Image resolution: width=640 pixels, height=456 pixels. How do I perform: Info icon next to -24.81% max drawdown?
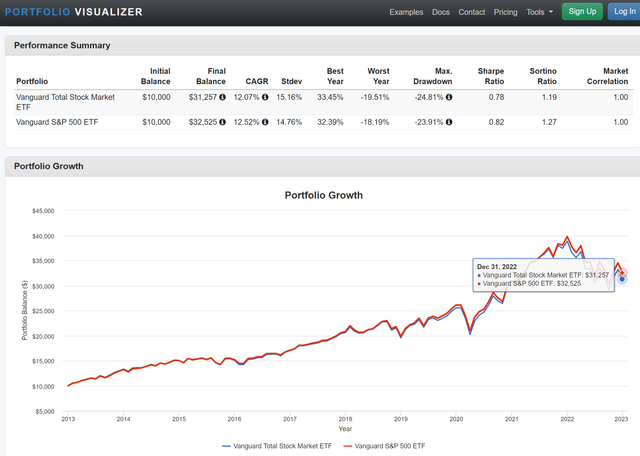tap(449, 97)
